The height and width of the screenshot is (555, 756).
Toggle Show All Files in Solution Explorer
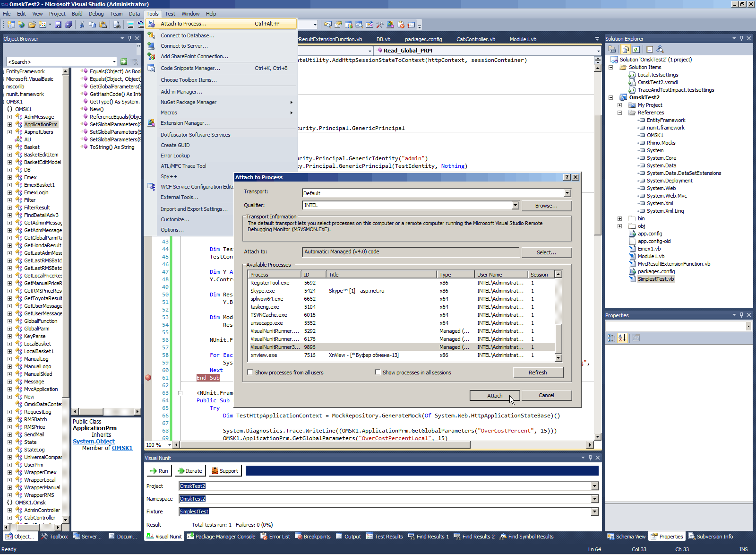[x=626, y=49]
